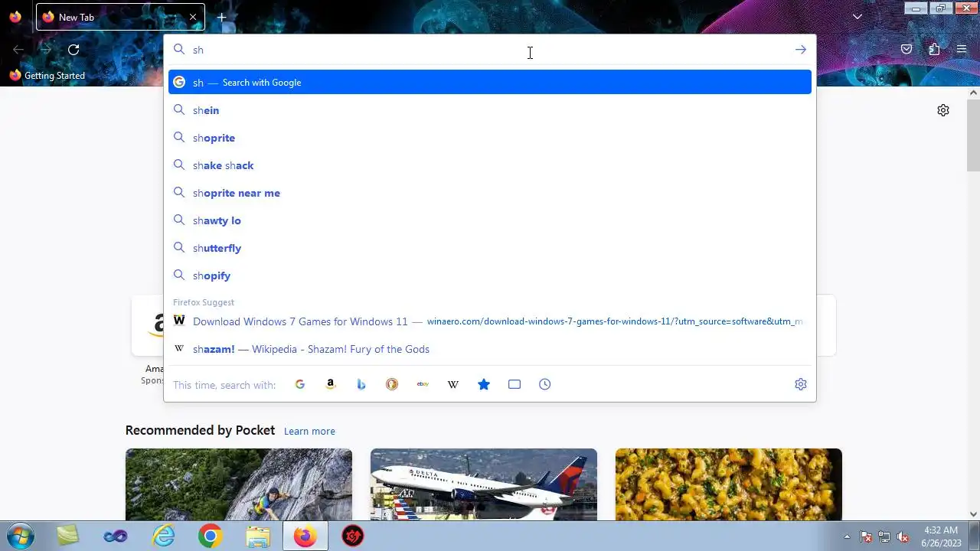Viewport: 980px width, 551px height.
Task: Launch Google Chrome from the taskbar
Action: click(x=211, y=536)
